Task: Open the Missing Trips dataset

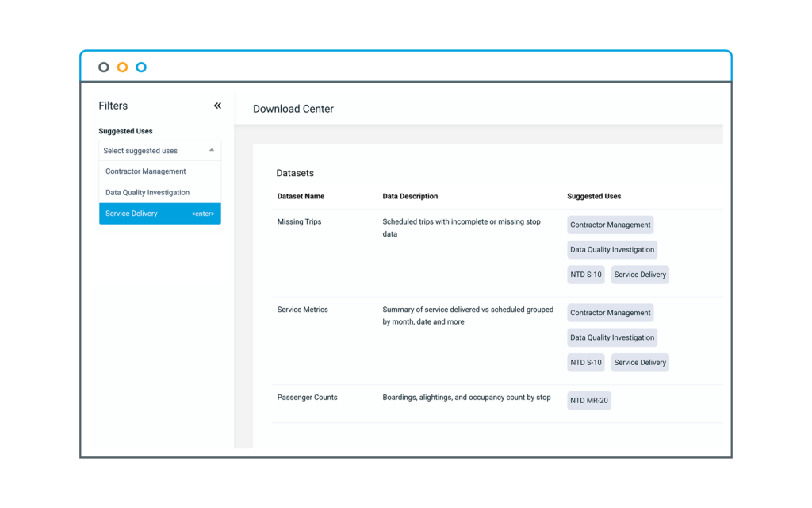Action: [x=299, y=221]
